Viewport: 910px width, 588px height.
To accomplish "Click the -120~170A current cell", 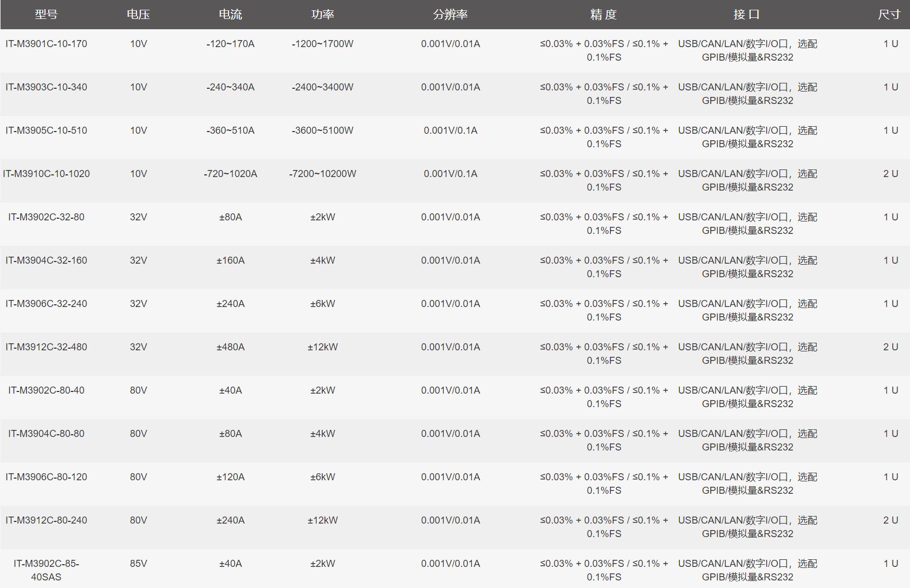I will coord(230,44).
